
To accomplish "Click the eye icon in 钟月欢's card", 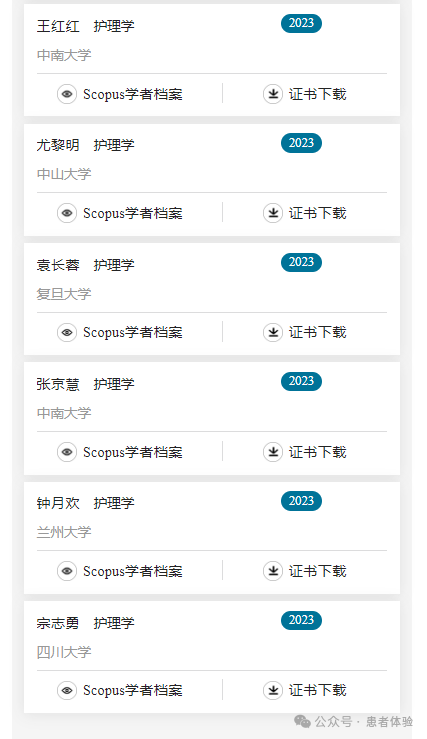I will [x=67, y=571].
